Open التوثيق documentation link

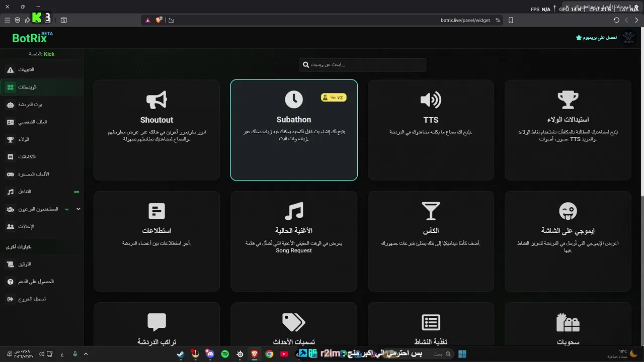point(41,264)
